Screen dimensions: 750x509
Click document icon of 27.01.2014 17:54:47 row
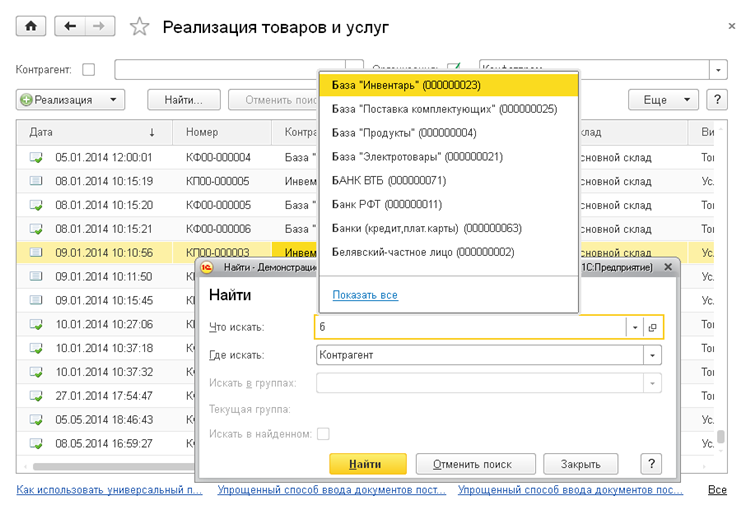[x=36, y=396]
